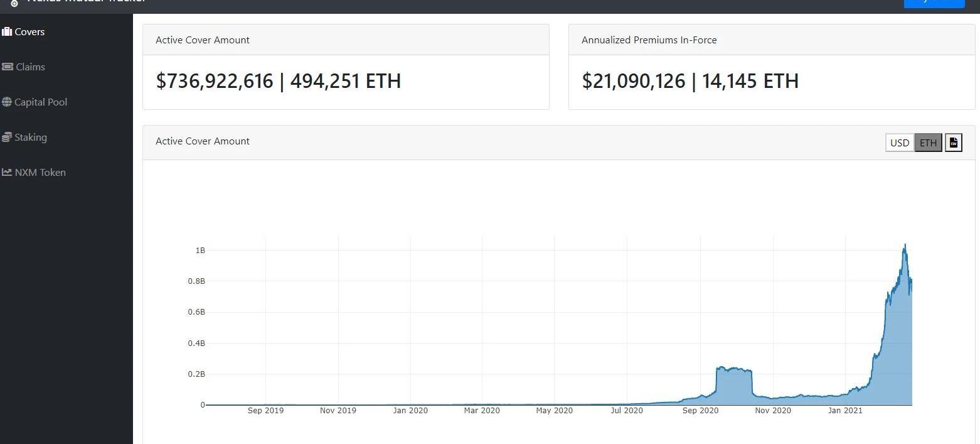Click the $736,922,616 active cover value
The height and width of the screenshot is (444, 980).
(x=215, y=81)
